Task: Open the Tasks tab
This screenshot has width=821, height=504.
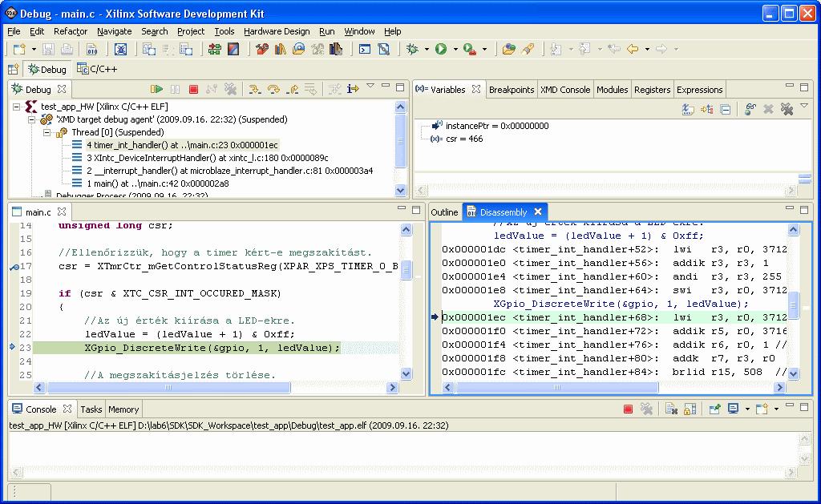Action: 91,409
